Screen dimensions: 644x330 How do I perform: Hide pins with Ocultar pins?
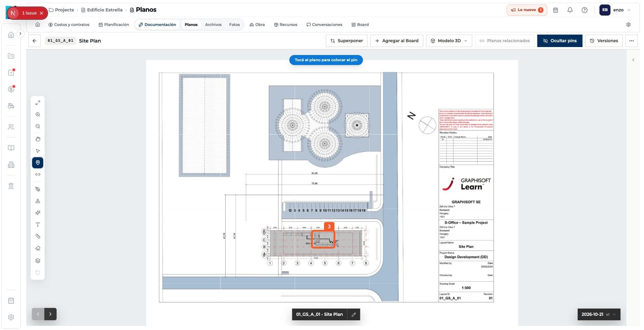tap(560, 41)
